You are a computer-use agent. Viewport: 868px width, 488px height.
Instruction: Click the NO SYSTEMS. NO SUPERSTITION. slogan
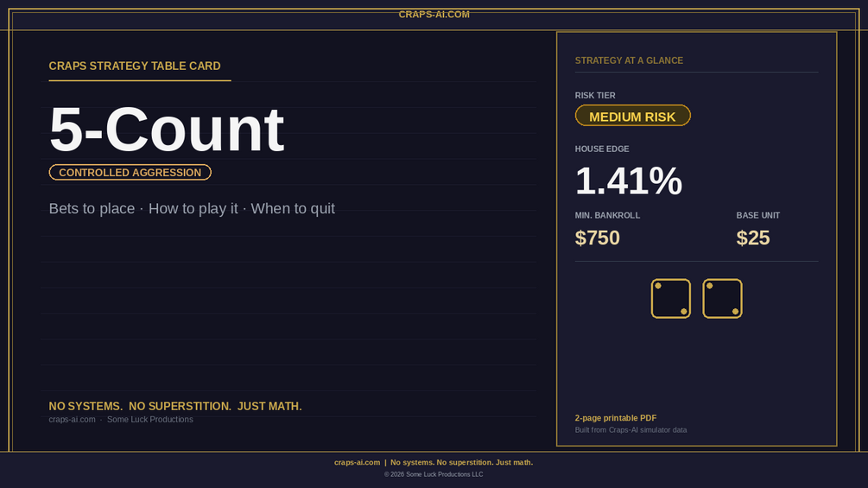(140, 406)
